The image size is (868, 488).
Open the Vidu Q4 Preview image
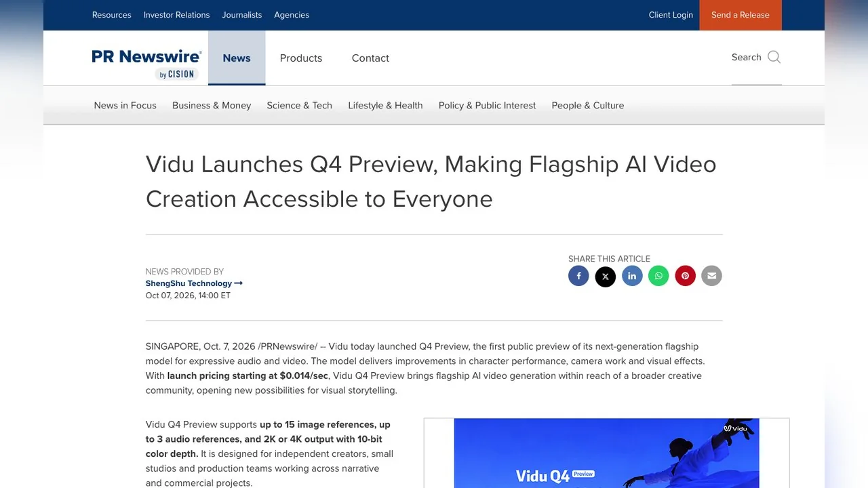[607, 453]
